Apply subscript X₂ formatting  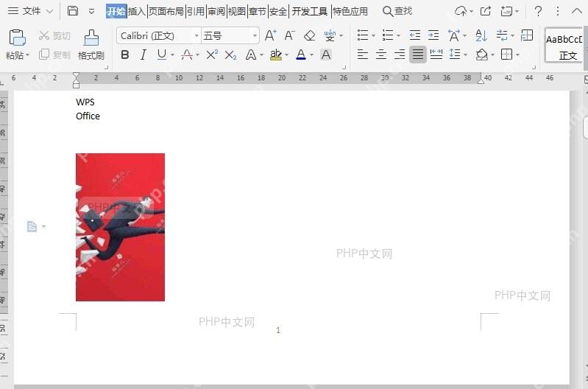[230, 55]
